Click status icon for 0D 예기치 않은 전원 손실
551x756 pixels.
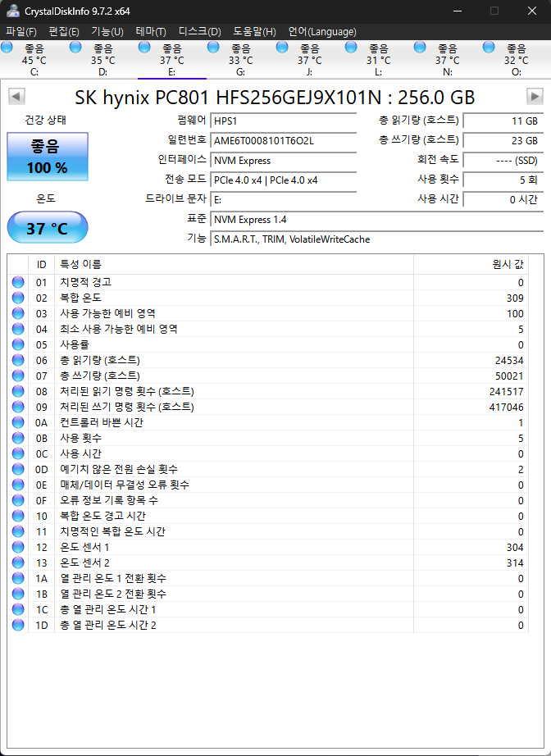point(18,469)
